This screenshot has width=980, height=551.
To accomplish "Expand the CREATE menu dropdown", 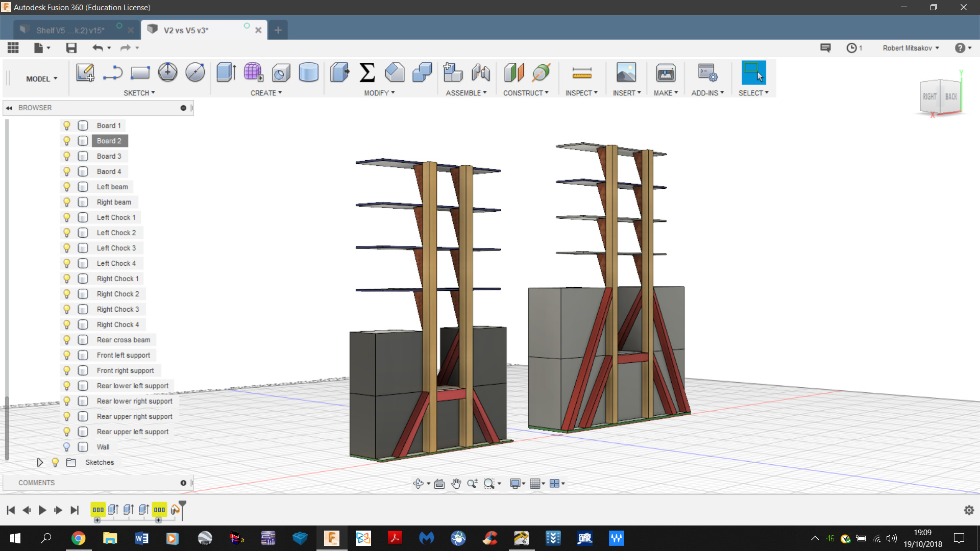I will click(266, 93).
